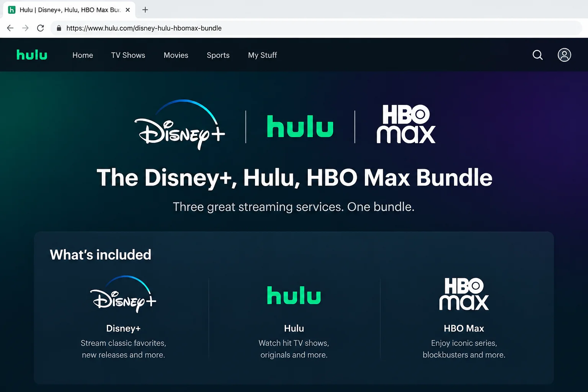Viewport: 588px width, 392px height.
Task: Click 'Enjoy iconic series, blockbusters and more.' text
Action: pos(464,349)
